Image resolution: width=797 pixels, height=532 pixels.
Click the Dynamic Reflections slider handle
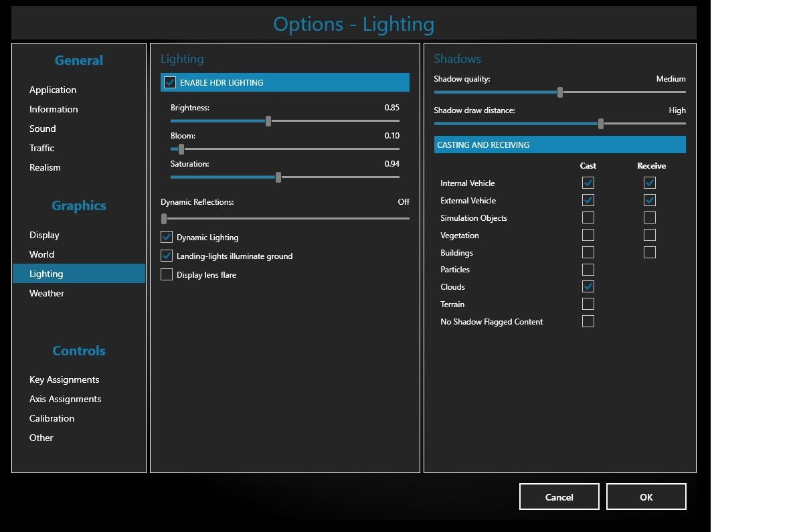[x=164, y=218]
